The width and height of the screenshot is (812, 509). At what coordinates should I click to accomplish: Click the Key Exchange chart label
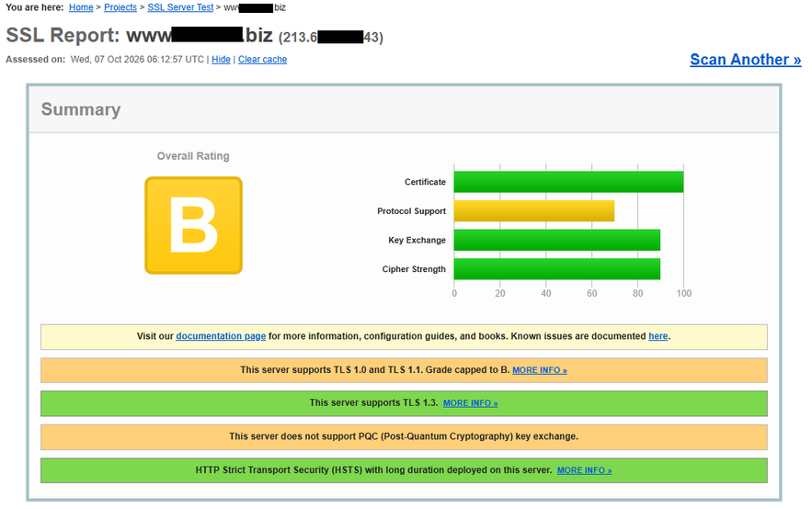coord(417,240)
